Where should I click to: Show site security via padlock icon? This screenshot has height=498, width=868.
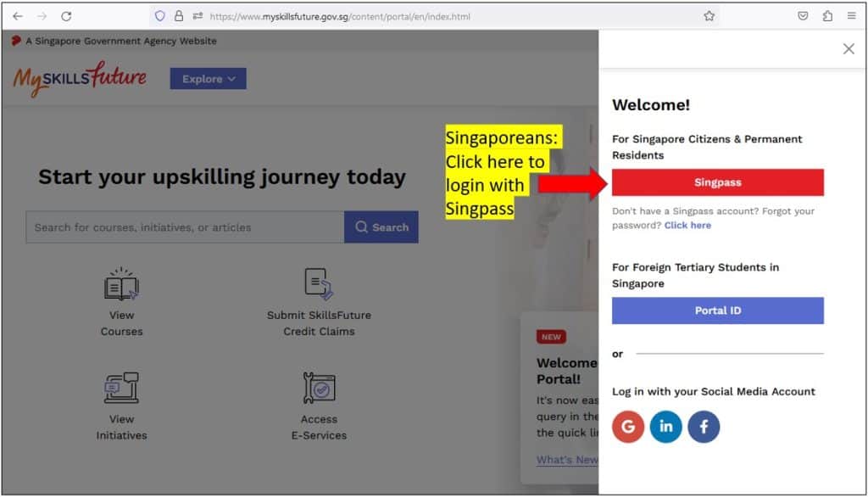pyautogui.click(x=179, y=16)
